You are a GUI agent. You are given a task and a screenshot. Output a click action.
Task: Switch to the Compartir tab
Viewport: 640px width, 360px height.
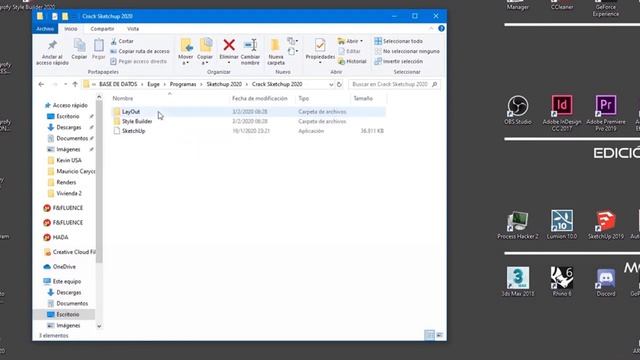pos(102,29)
